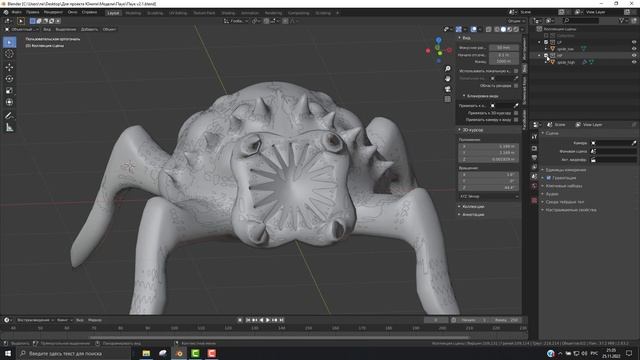This screenshot has height=360, width=640.
Task: Jump to the timeline start frame
Action: pos(247,320)
